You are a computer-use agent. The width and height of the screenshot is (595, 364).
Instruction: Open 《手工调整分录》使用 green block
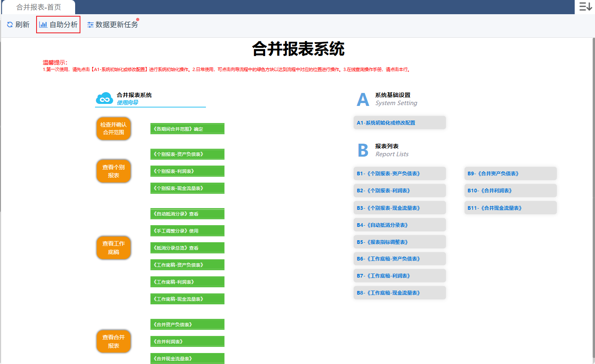pyautogui.click(x=187, y=231)
